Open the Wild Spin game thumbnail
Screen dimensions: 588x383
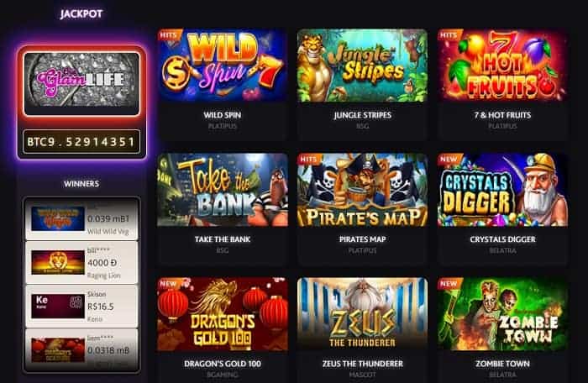pyautogui.click(x=223, y=66)
